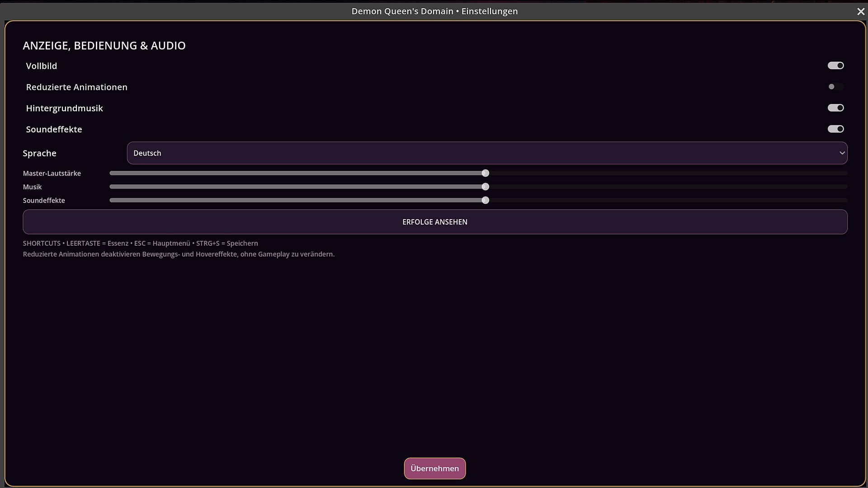Viewport: 868px width, 488px height.
Task: Click the Hintergrundmusik option label
Action: pos(65,108)
